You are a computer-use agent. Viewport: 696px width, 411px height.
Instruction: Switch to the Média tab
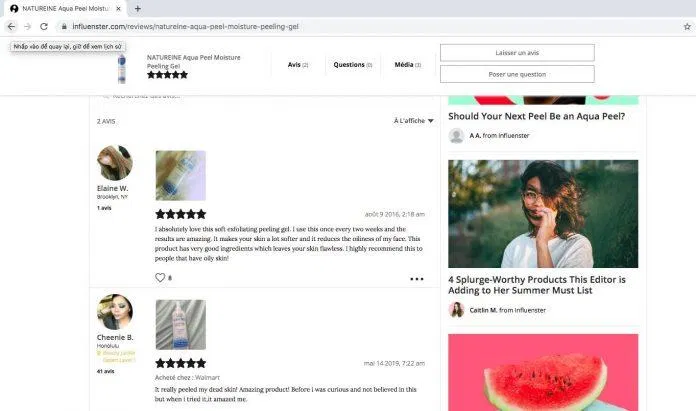click(408, 65)
